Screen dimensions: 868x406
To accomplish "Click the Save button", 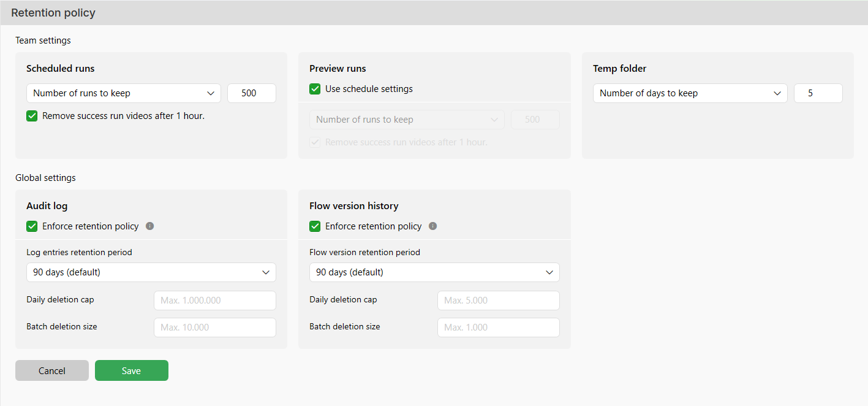I will click(x=131, y=370).
